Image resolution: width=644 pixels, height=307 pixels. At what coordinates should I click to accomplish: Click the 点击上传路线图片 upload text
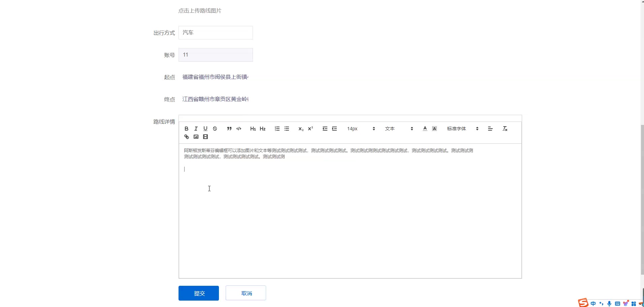(x=200, y=11)
